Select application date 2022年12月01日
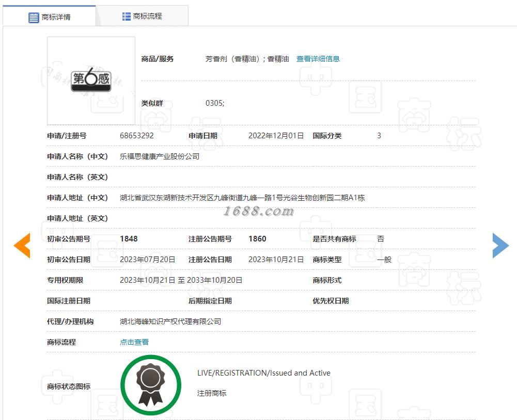The width and height of the screenshot is (517, 420). pos(276,136)
